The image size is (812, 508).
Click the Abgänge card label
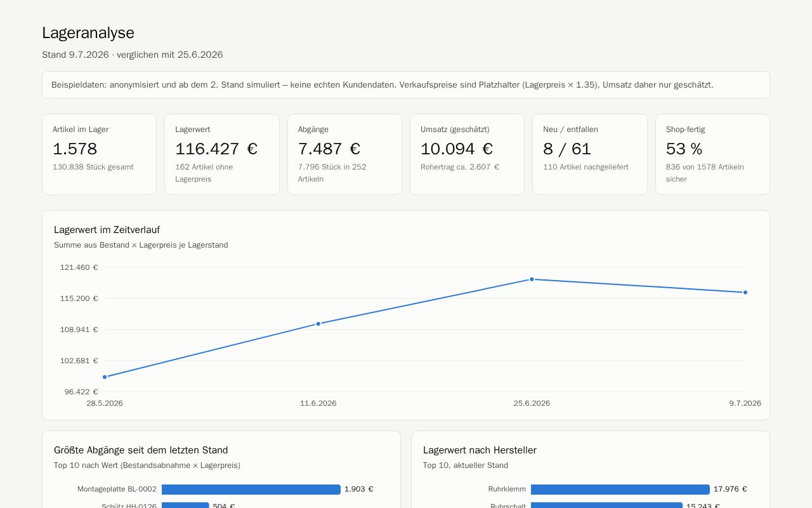pos(313,130)
